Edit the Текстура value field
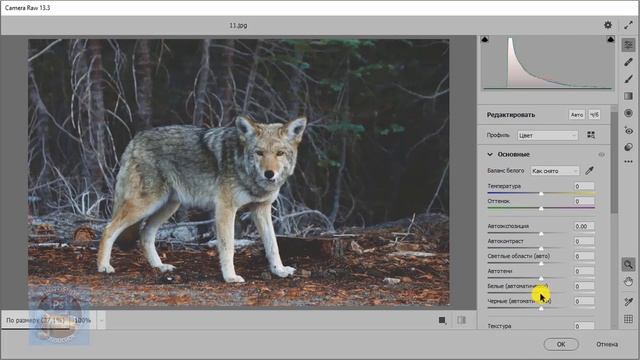Screen dimensions: 640x360 point(584,326)
